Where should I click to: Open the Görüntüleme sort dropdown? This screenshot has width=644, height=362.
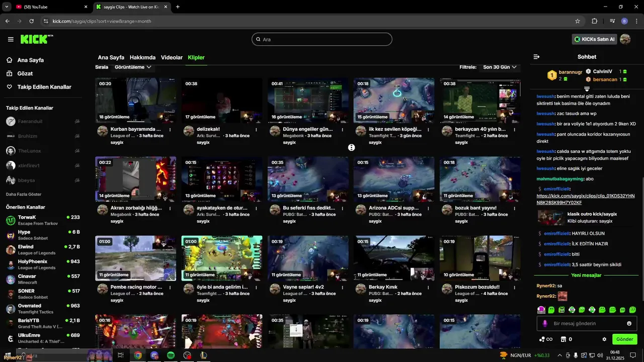[x=133, y=67]
